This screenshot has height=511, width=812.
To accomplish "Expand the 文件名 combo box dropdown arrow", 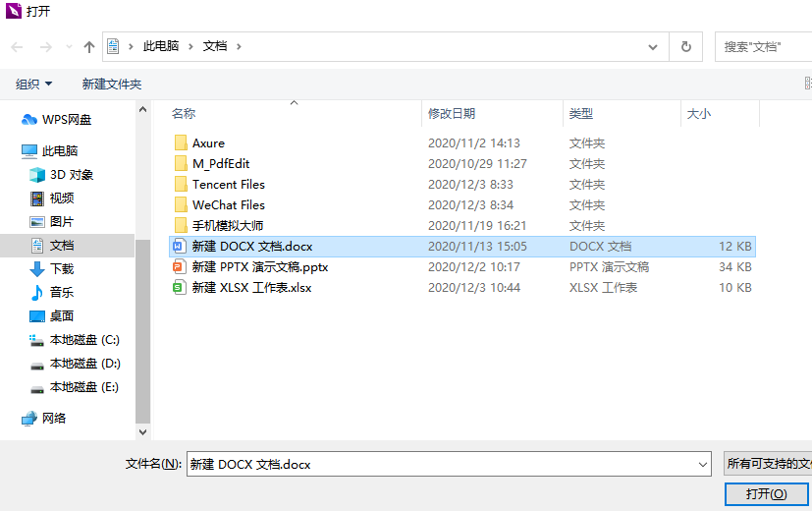I will click(x=702, y=464).
